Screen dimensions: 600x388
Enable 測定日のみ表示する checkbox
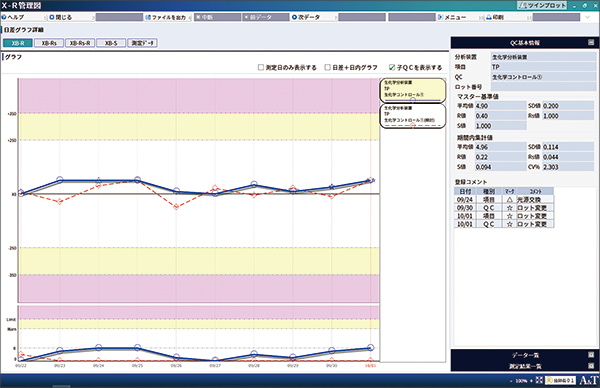pos(261,67)
